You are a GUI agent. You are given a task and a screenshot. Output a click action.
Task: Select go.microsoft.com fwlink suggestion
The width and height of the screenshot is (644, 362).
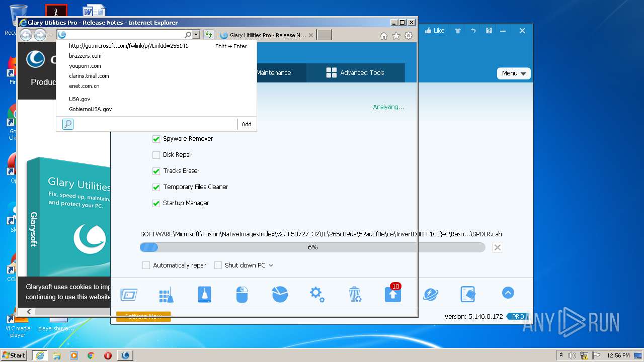click(156, 46)
